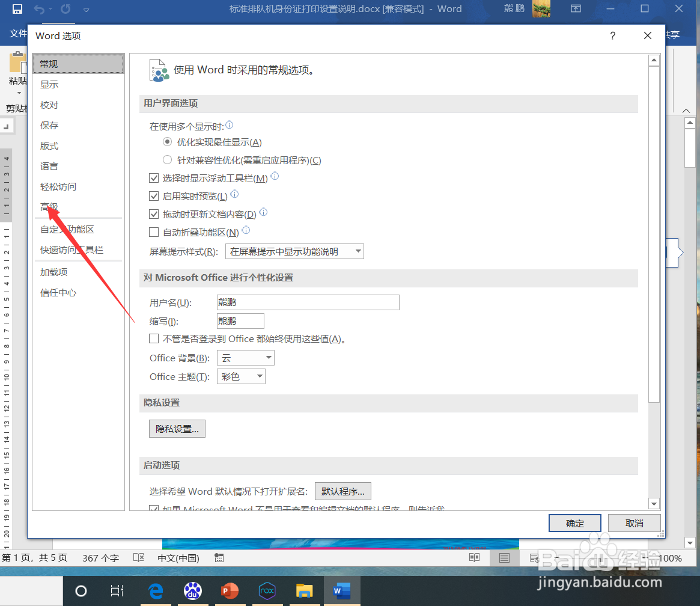Open Baidu app from the taskbar
This screenshot has height=606, width=700.
coord(193,591)
